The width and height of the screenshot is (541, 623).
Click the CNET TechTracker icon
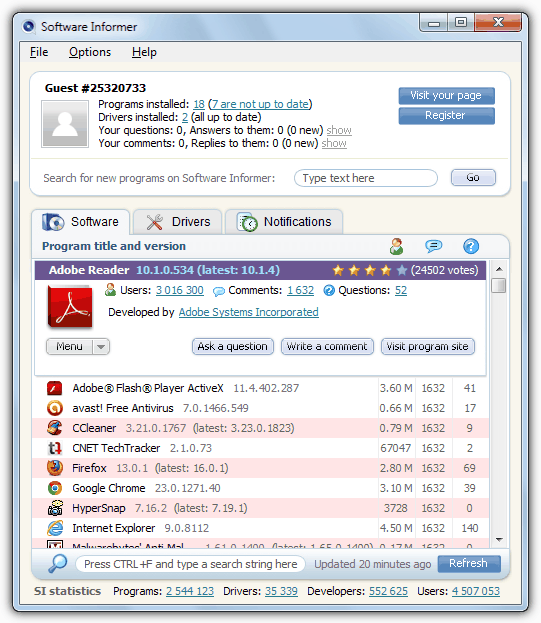pos(55,448)
